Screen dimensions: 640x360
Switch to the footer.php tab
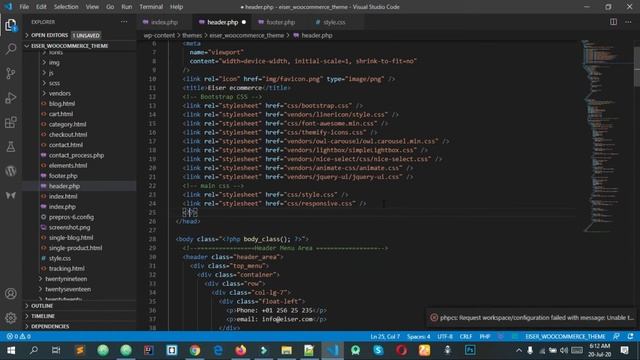(x=280, y=22)
